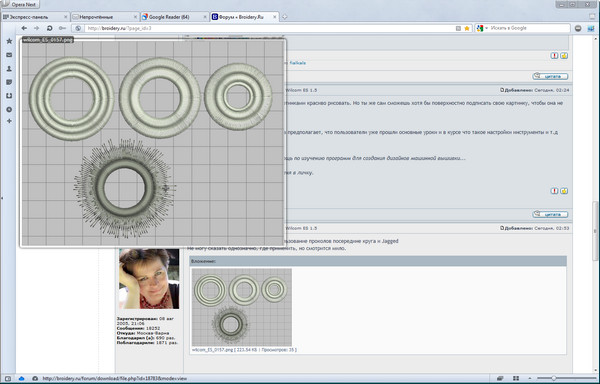The width and height of the screenshot is (600, 384).
Task: Open the site info globe badge
Action: click(x=78, y=28)
